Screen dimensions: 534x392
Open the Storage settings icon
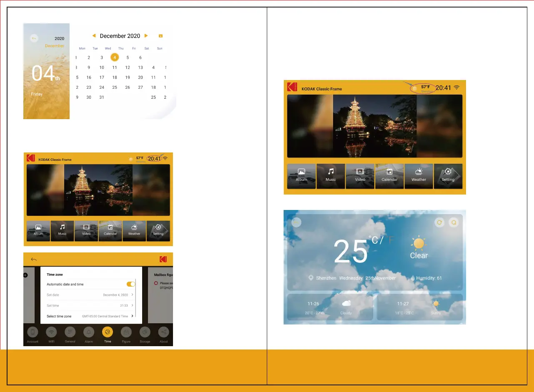click(x=145, y=332)
